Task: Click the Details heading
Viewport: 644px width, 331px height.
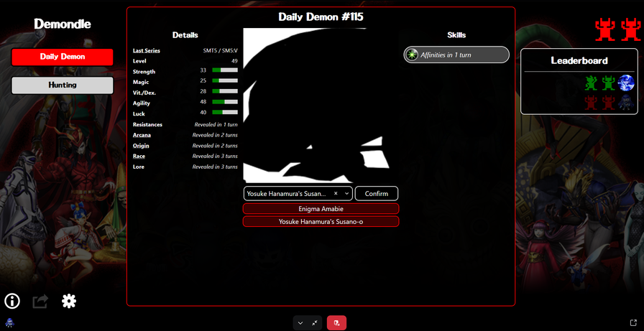Action: pos(185,35)
